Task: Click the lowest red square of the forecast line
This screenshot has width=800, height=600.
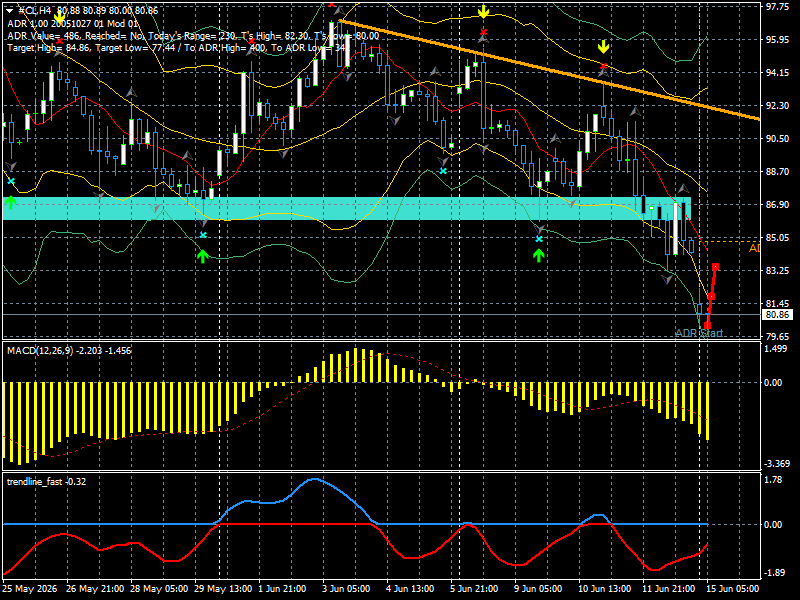Action: 707,325
